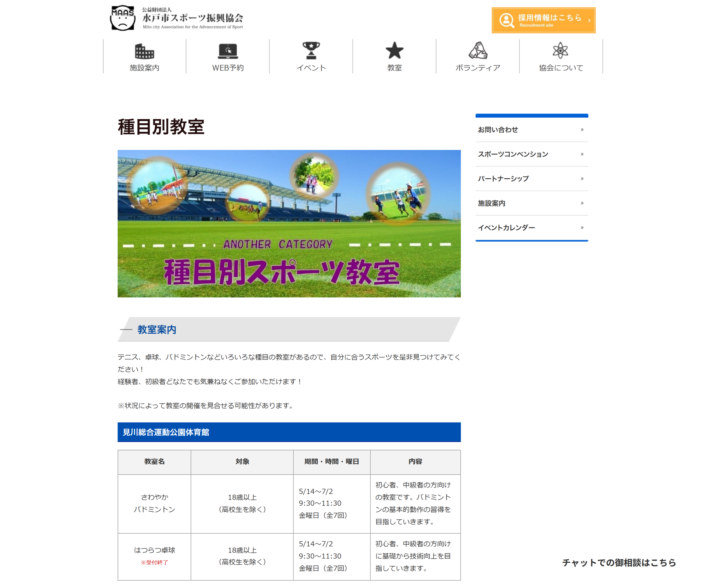Click the arrow beside パートナーシップ
706x588 pixels.
(582, 179)
